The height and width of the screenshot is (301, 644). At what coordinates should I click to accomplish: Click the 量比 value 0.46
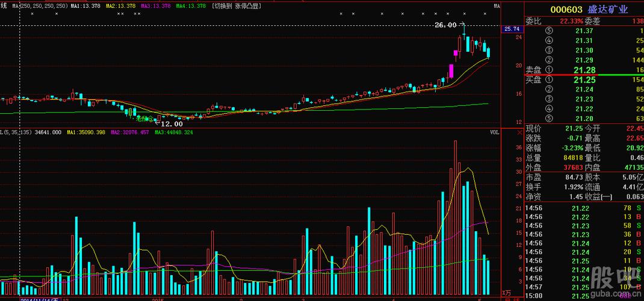637,158
